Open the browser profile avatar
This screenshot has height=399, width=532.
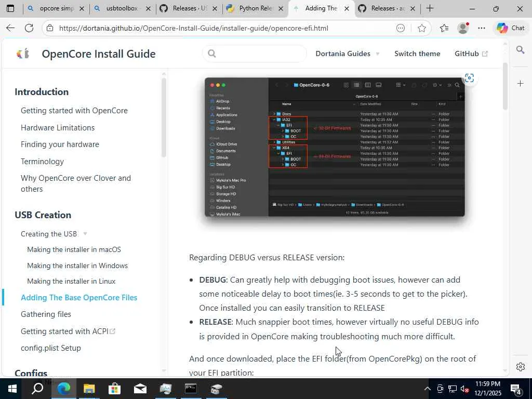coord(463,28)
